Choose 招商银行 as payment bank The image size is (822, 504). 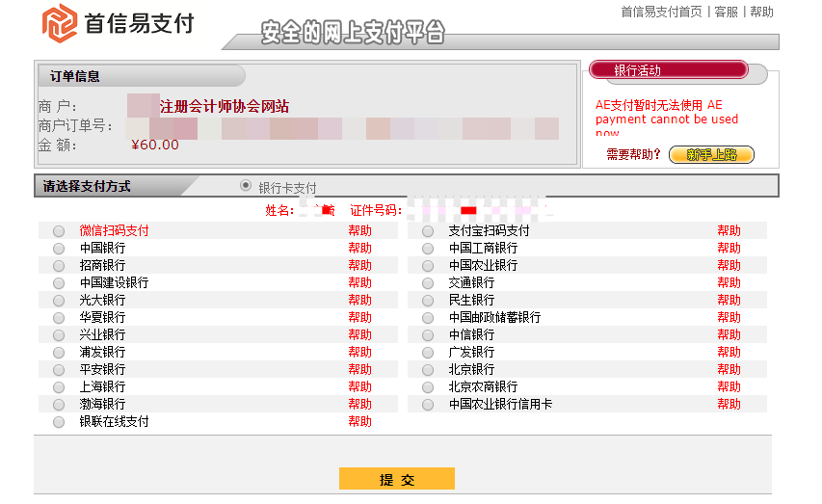pos(59,266)
